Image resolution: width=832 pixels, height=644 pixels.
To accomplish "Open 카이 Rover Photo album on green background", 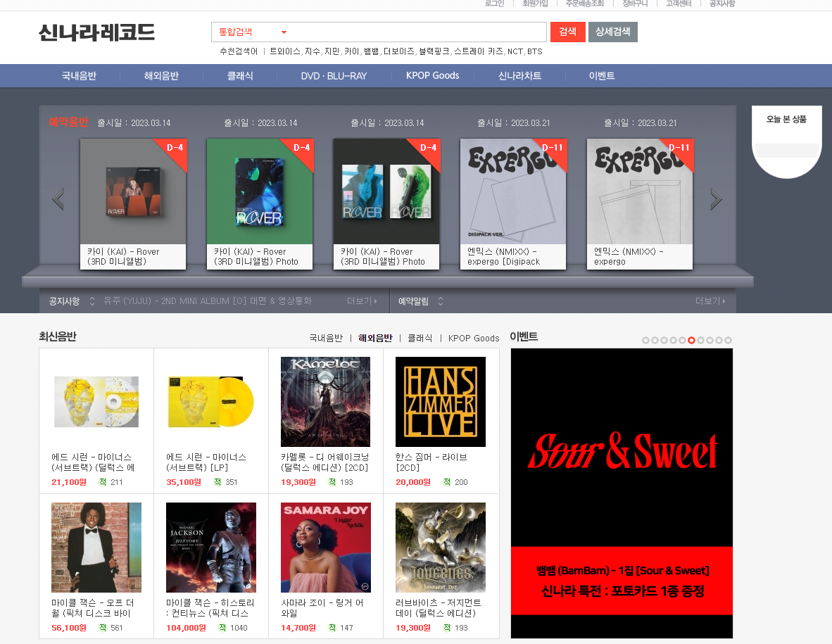I will pos(260,191).
